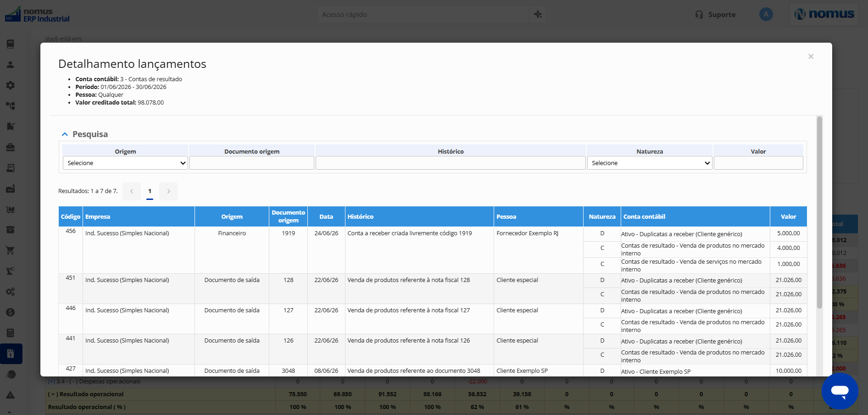Click the Nomus logo at top right
Image resolution: width=868 pixels, height=415 pixels.
824,14
